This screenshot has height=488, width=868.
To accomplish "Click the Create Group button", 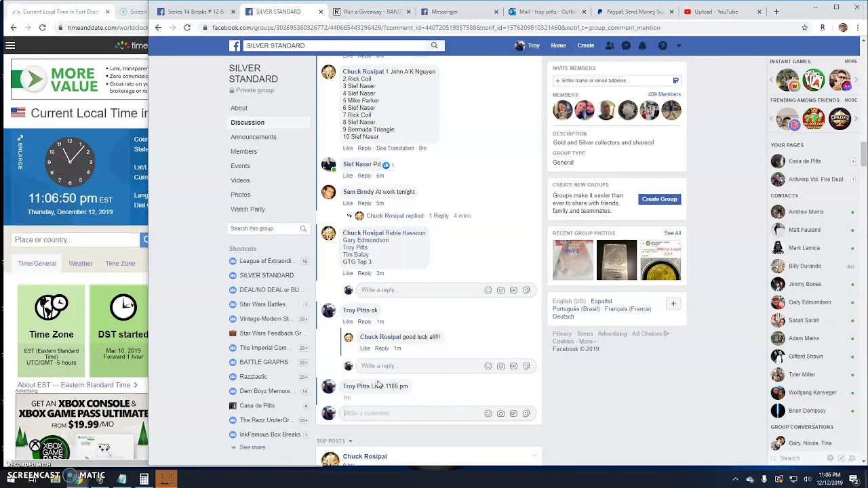I will 659,199.
